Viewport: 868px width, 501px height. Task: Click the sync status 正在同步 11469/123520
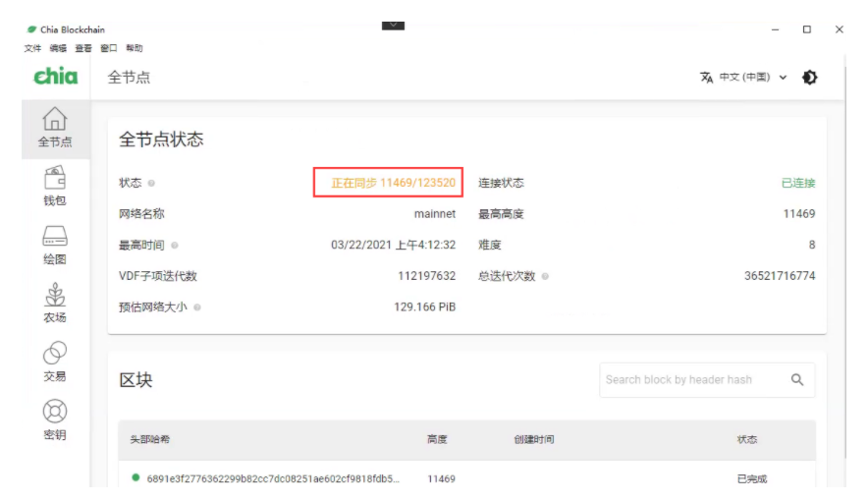393,183
